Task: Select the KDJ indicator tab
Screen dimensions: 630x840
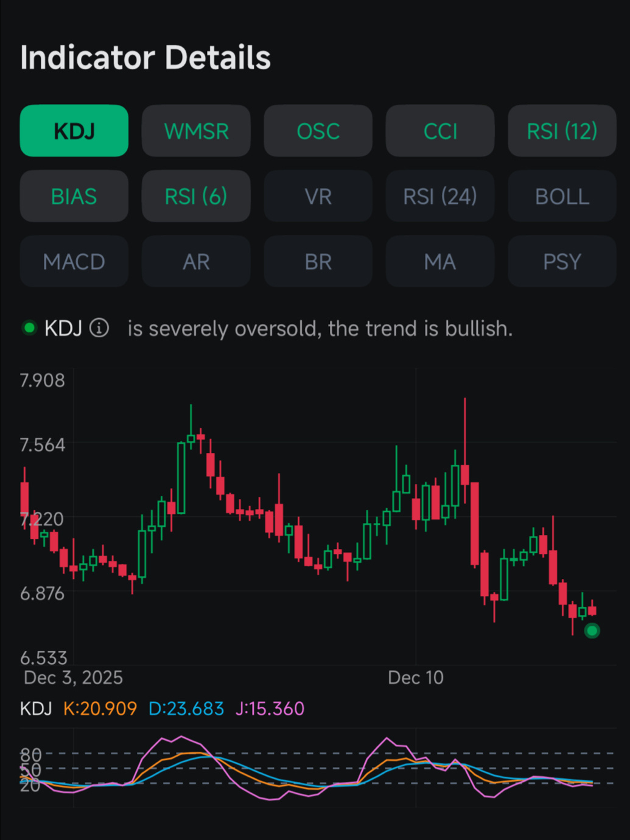Action: click(74, 131)
